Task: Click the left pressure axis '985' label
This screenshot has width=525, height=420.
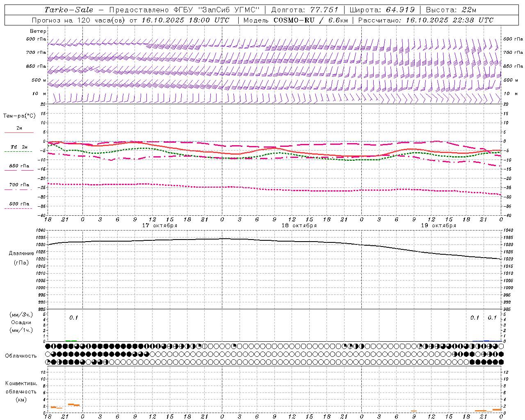Action: pyautogui.click(x=42, y=309)
